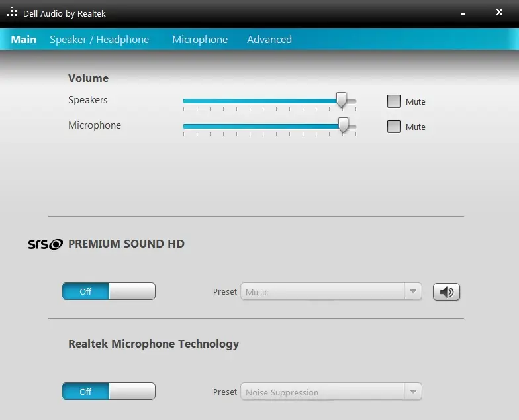Tick the Mute checkbox for Speakers
Screen dimensions: 519x420
click(393, 101)
